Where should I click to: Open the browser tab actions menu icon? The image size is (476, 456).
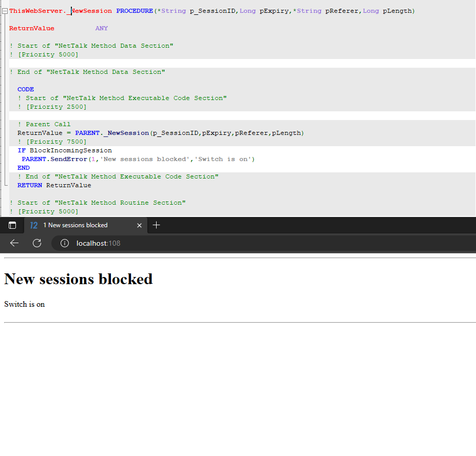pyautogui.click(x=12, y=225)
